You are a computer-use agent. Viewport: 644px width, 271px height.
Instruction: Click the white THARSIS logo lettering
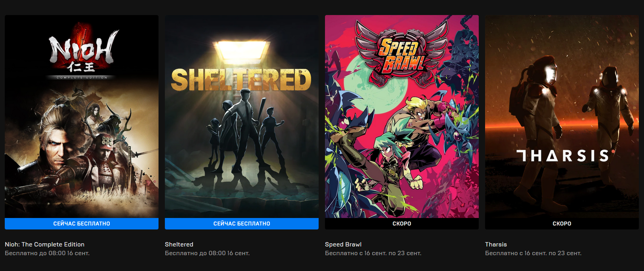coord(563,155)
